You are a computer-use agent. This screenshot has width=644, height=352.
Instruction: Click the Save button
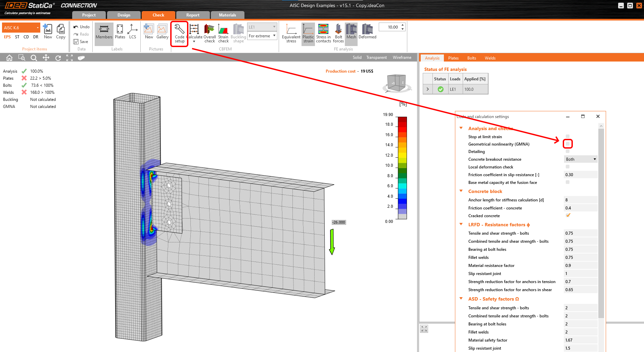pyautogui.click(x=81, y=42)
